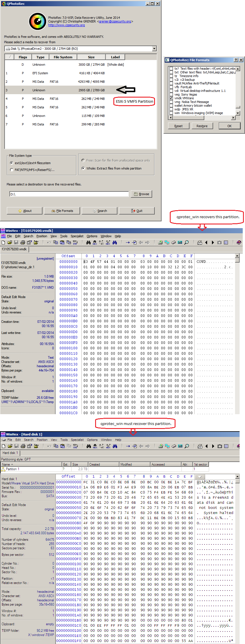Select FAT/NTFS/HFS+/ReiserFS radio button
The image size is (245, 644).
[12, 170]
